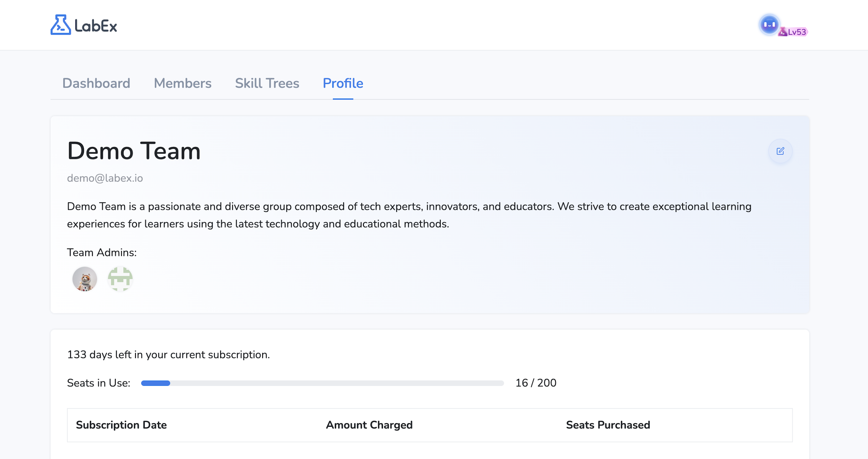Switch to the Skill Trees tab
The width and height of the screenshot is (868, 459).
tap(267, 83)
